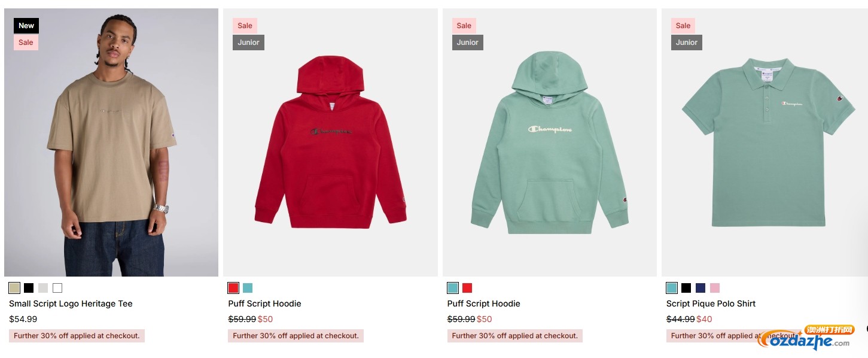The height and width of the screenshot is (358, 868).
Task: Open the green polo shirt image
Action: pyautogui.click(x=765, y=142)
